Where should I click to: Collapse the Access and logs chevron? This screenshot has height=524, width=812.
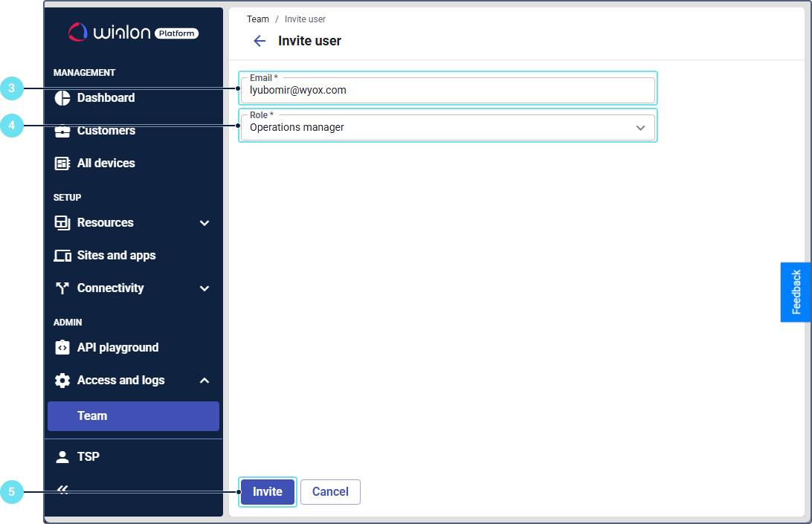(x=204, y=381)
